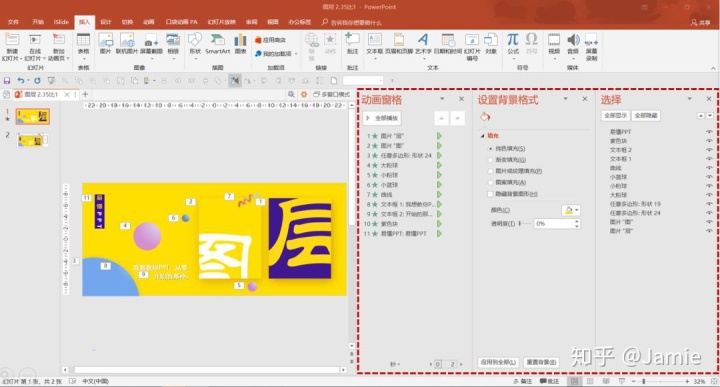Select the 渐变填充 (Gradient fill) radio button
Image resolution: width=720 pixels, height=387 pixels.
point(490,160)
